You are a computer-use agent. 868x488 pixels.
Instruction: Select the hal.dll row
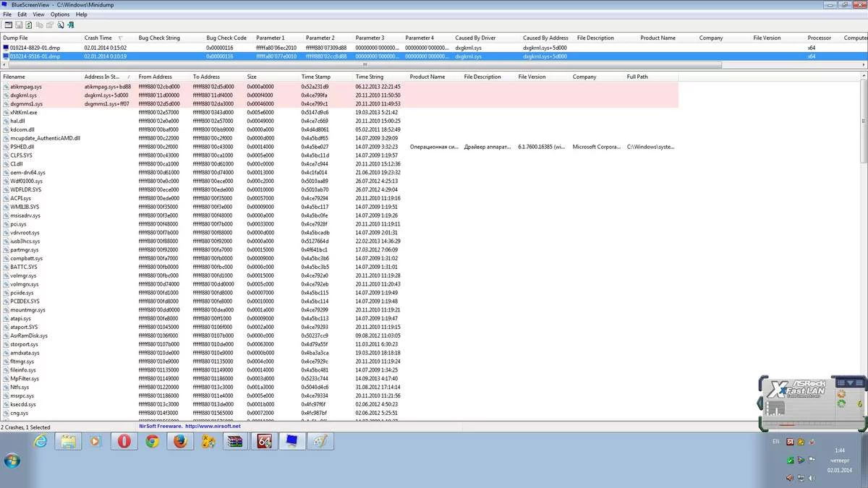point(339,121)
